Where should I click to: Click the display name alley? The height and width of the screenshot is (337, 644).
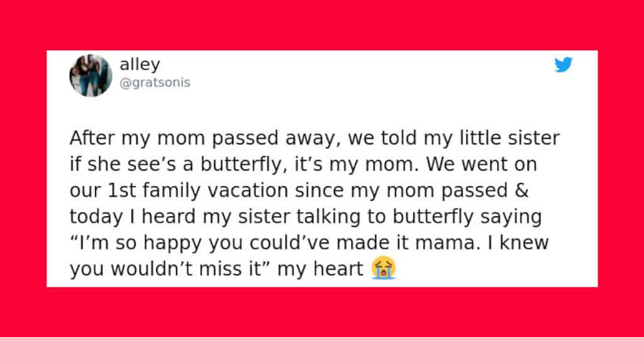pos(140,64)
